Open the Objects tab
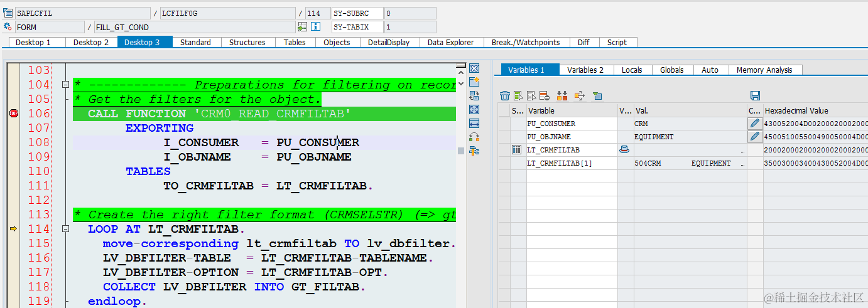Viewport: 868px width, 308px height. [x=337, y=42]
